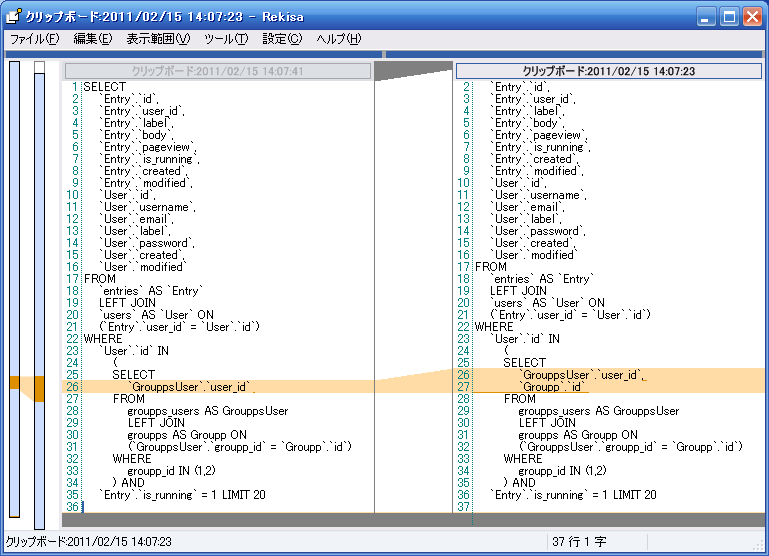
Task: Click left pane line 25 SELECT
Action: [x=133, y=375]
